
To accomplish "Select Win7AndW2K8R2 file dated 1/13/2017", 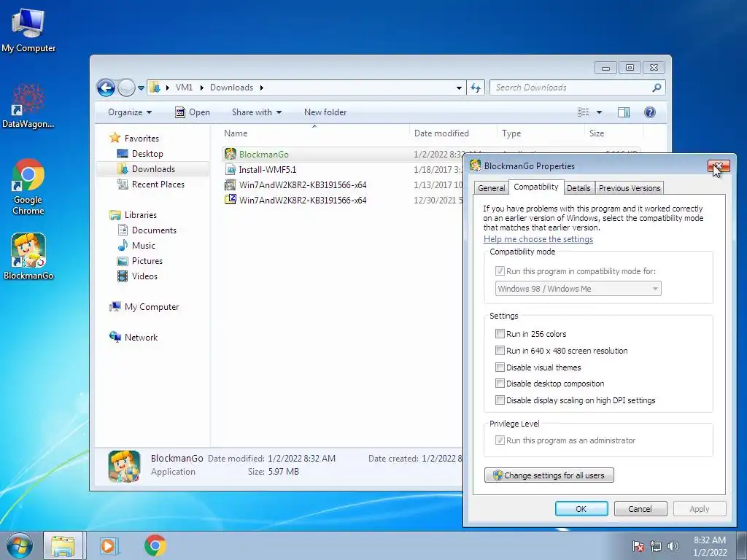I will pyautogui.click(x=303, y=185).
